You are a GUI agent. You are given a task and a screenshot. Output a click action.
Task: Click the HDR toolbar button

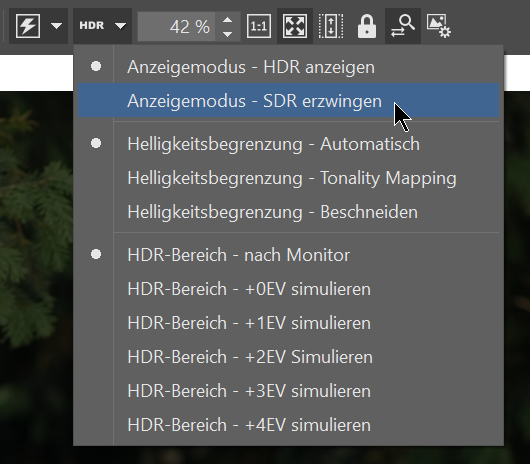pyautogui.click(x=92, y=26)
